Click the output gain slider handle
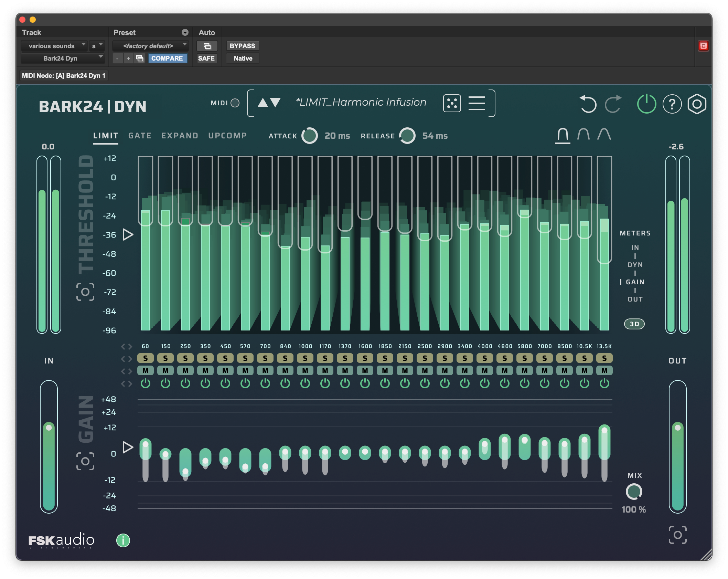This screenshot has width=728, height=579. [x=677, y=428]
